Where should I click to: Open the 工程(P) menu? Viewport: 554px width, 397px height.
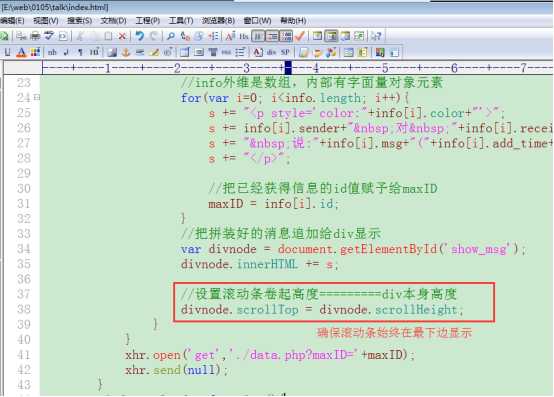pyautogui.click(x=148, y=20)
